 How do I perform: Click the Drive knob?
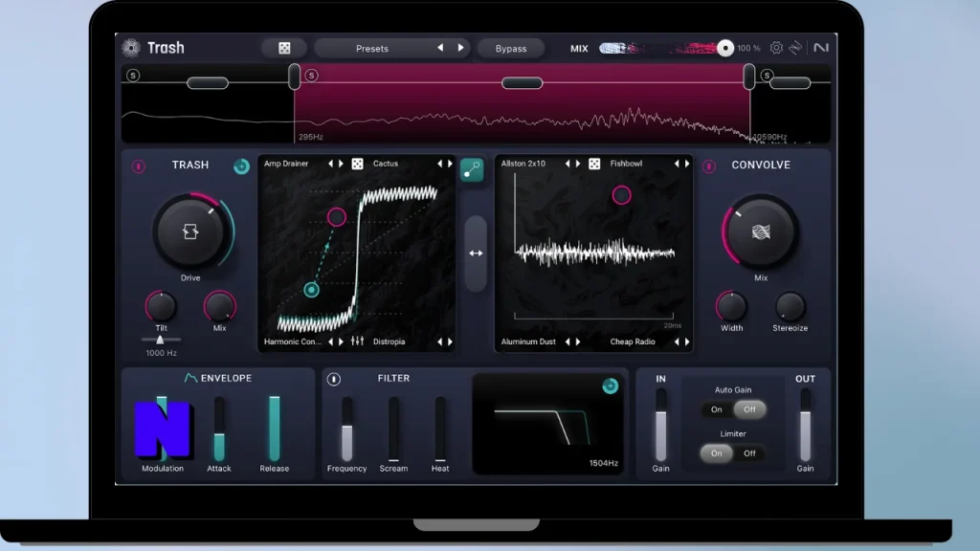point(190,231)
